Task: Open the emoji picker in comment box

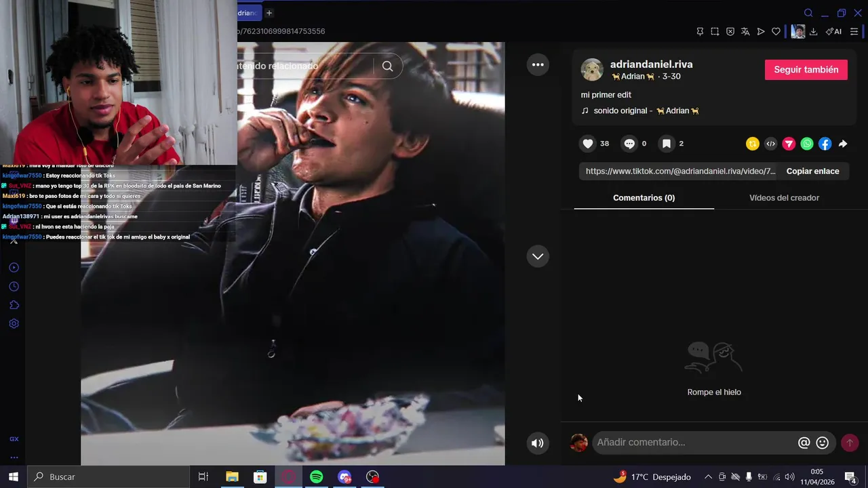Action: tap(823, 443)
